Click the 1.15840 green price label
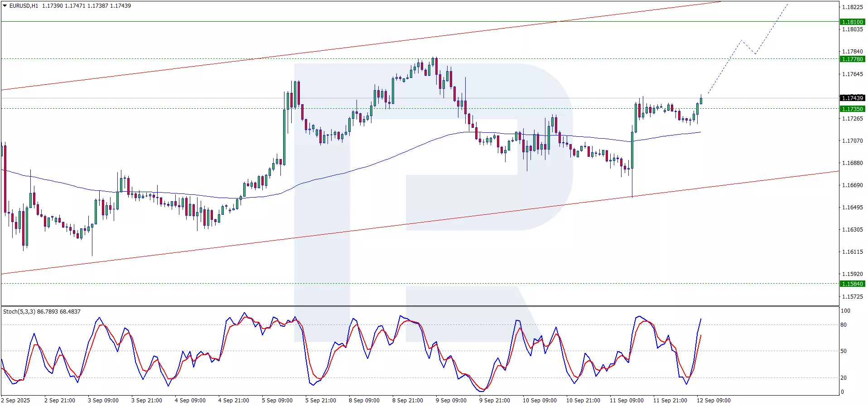This screenshot has height=406, width=868. 852,284
